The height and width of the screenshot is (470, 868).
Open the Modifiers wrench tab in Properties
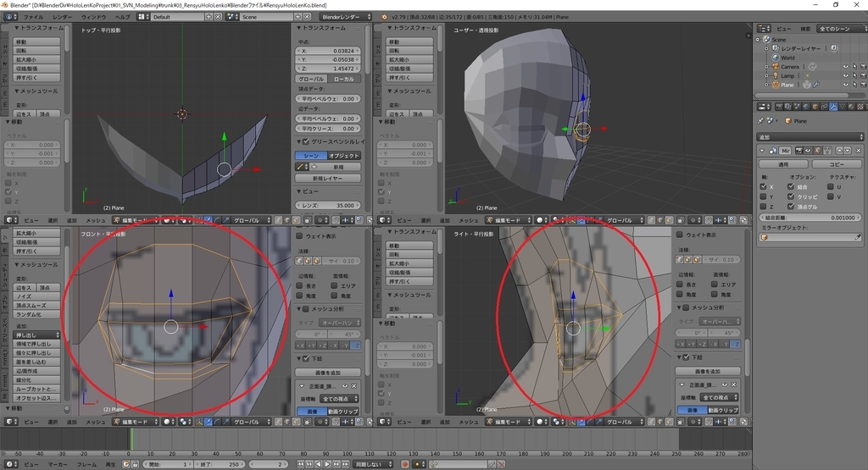pos(833,107)
